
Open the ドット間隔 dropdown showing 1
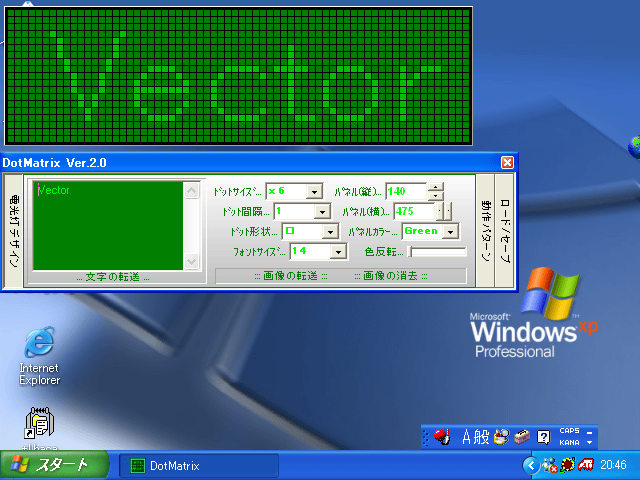(x=322, y=211)
